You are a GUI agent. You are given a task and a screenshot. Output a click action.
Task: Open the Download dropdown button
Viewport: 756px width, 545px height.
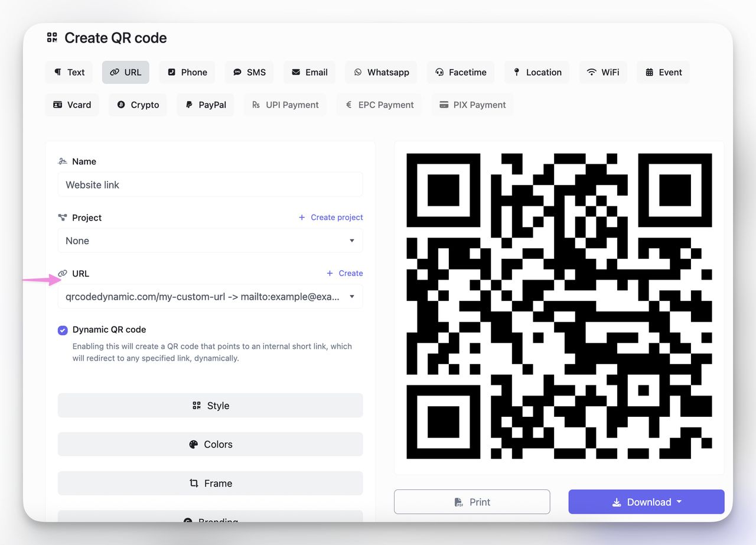click(x=646, y=502)
